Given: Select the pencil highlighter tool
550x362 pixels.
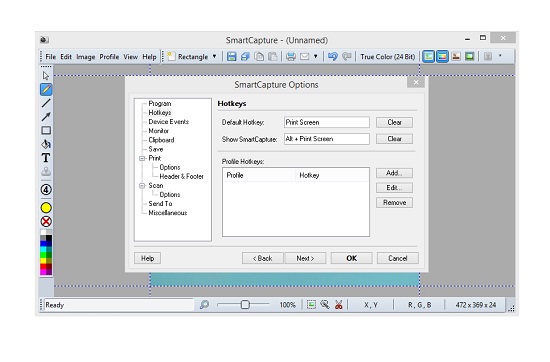Looking at the screenshot, I should pos(46,89).
